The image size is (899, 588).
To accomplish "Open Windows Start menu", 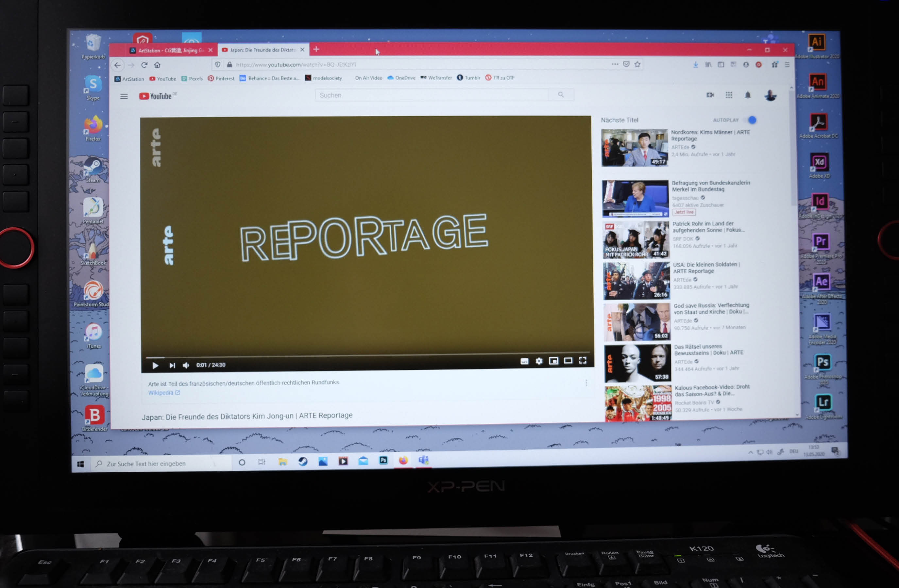I will click(80, 464).
